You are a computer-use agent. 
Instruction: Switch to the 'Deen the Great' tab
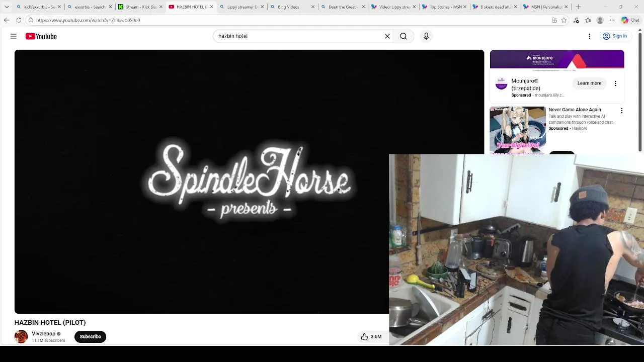(343, 7)
